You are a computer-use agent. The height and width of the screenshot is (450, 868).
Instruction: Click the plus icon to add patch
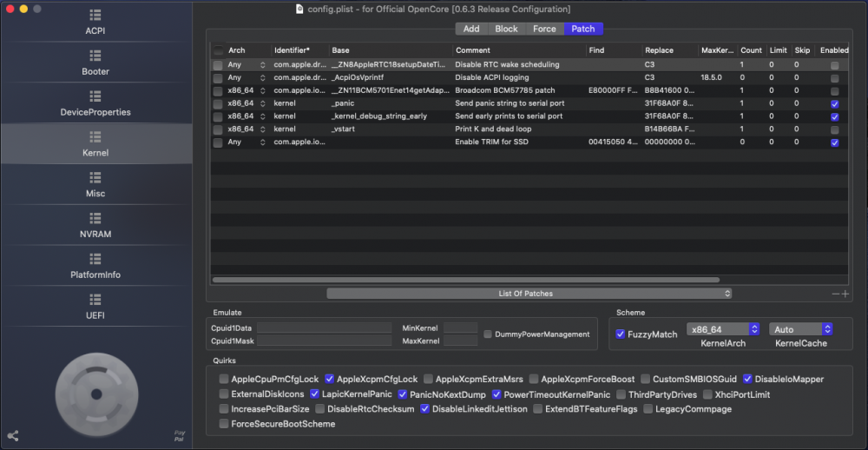pyautogui.click(x=845, y=294)
